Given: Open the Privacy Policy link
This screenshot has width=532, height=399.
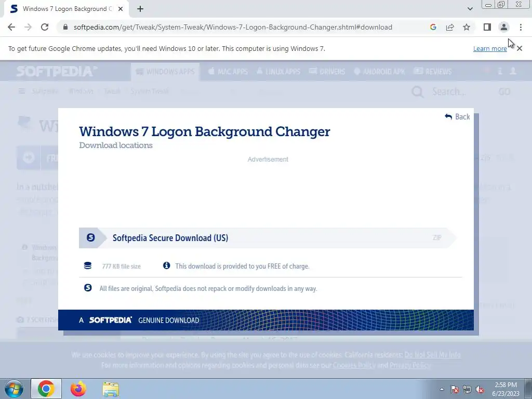Looking at the screenshot, I should 410,365.
